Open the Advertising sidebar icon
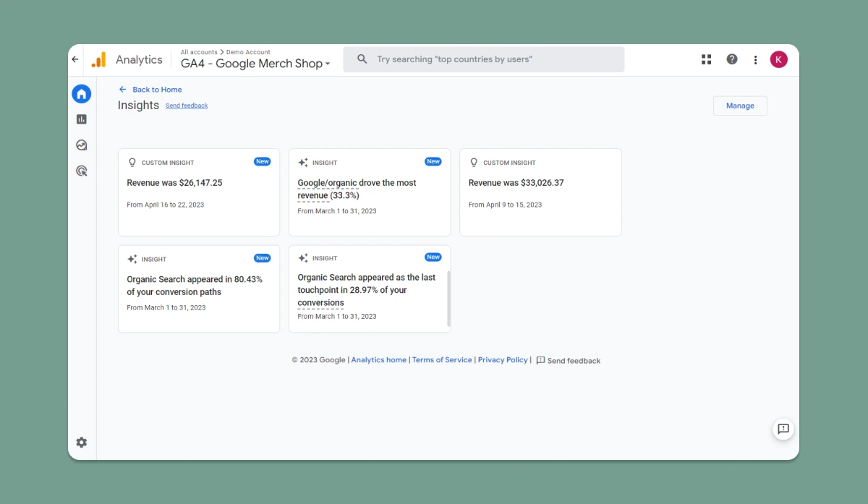This screenshot has height=504, width=868. [82, 171]
